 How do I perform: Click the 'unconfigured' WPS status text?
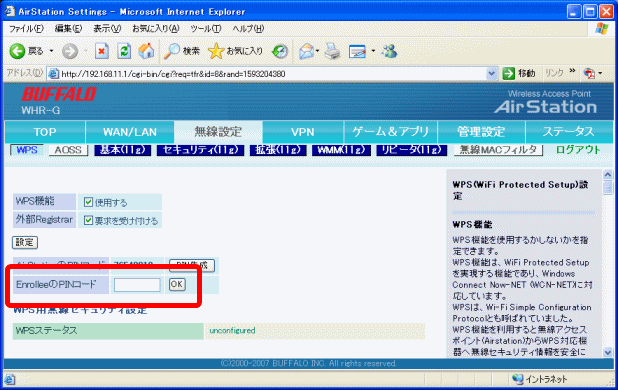point(232,331)
